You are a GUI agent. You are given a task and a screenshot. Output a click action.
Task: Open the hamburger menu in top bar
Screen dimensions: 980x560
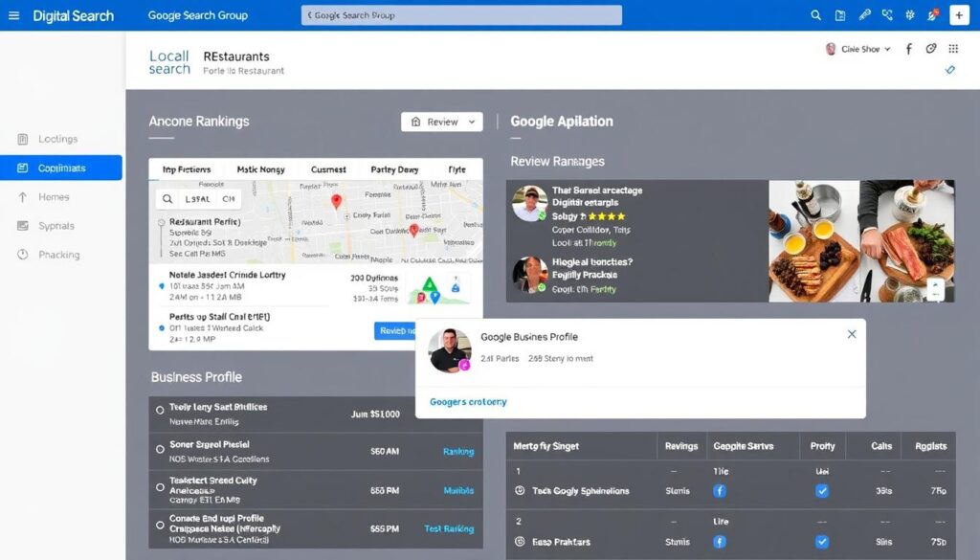[13, 15]
